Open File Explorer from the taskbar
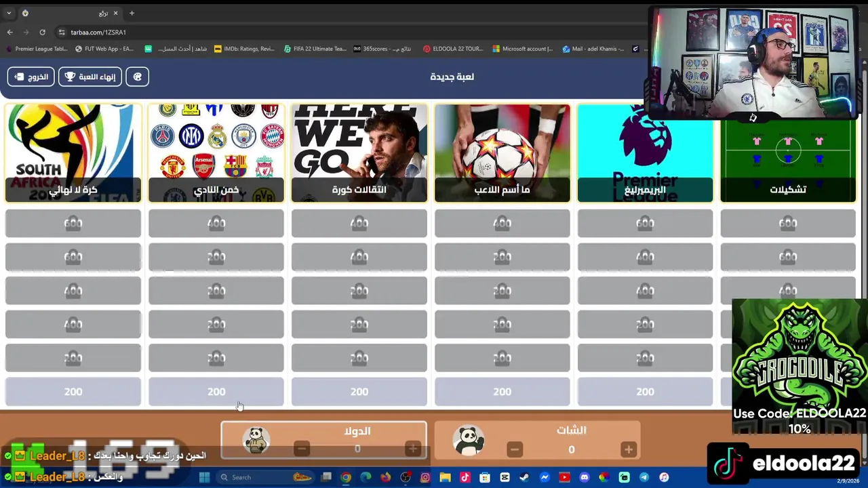This screenshot has height=488, width=868. 445,477
